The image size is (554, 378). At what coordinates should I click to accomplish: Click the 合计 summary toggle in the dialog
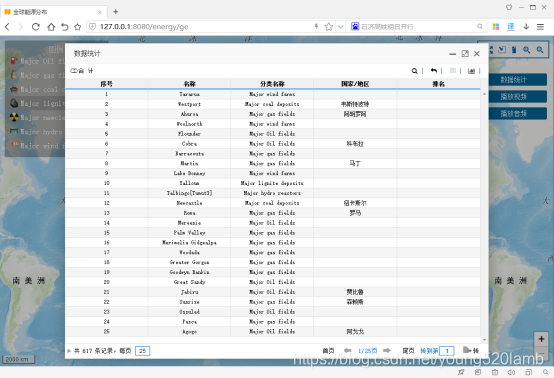click(x=82, y=71)
